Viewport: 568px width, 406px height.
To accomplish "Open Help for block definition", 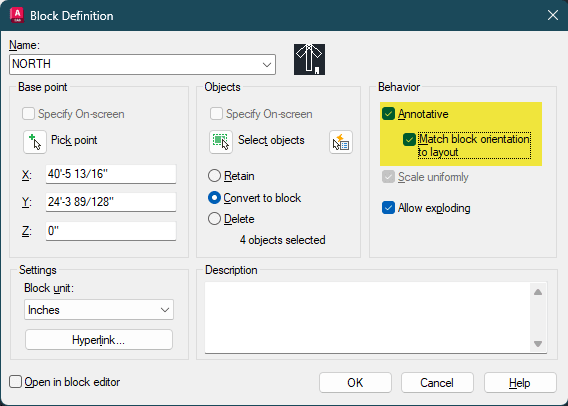I will click(520, 382).
